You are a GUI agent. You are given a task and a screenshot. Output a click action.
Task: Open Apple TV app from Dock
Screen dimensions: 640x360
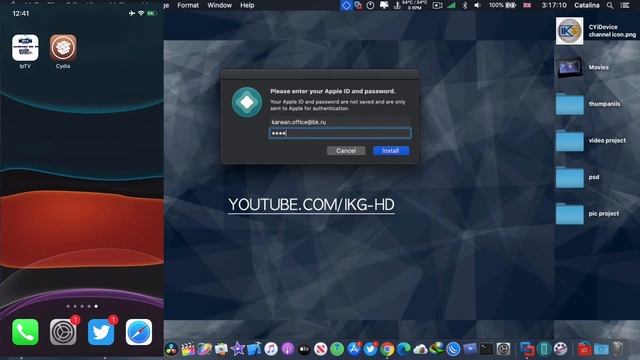tap(304, 349)
